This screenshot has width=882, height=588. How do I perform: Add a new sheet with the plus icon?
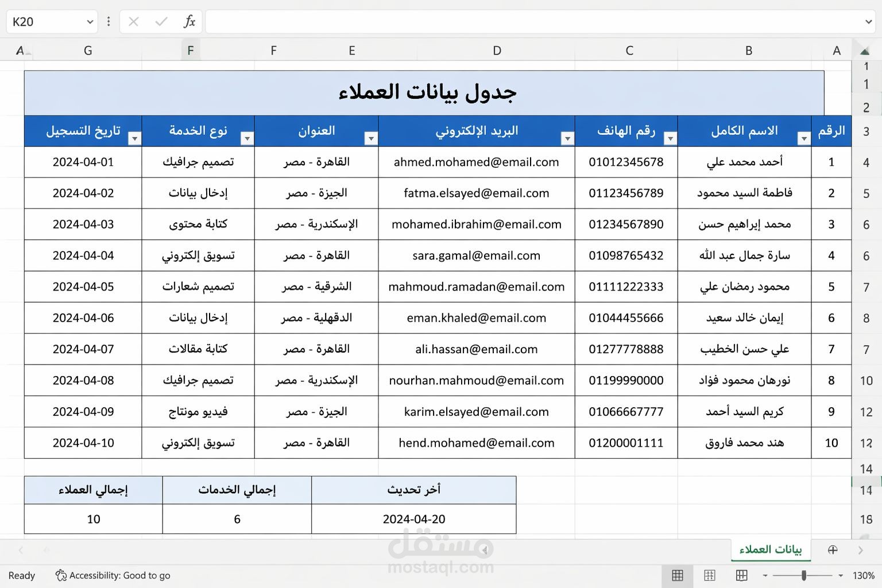833,550
